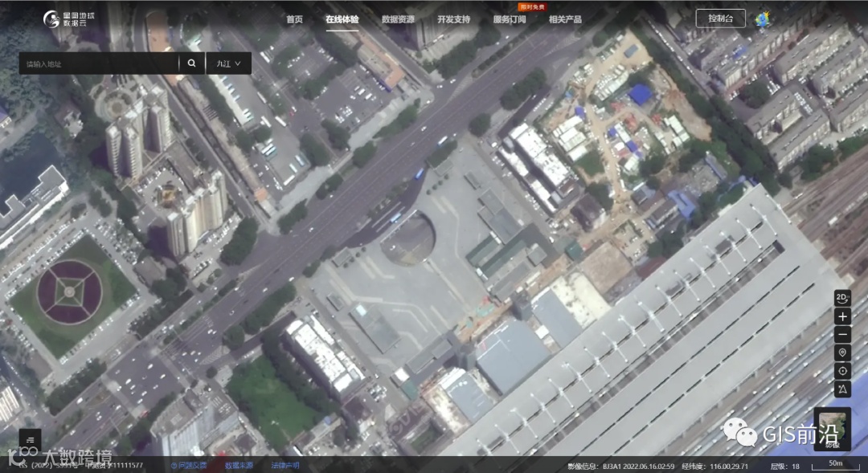Click the location pin marker tool
The width and height of the screenshot is (868, 473).
pos(842,353)
